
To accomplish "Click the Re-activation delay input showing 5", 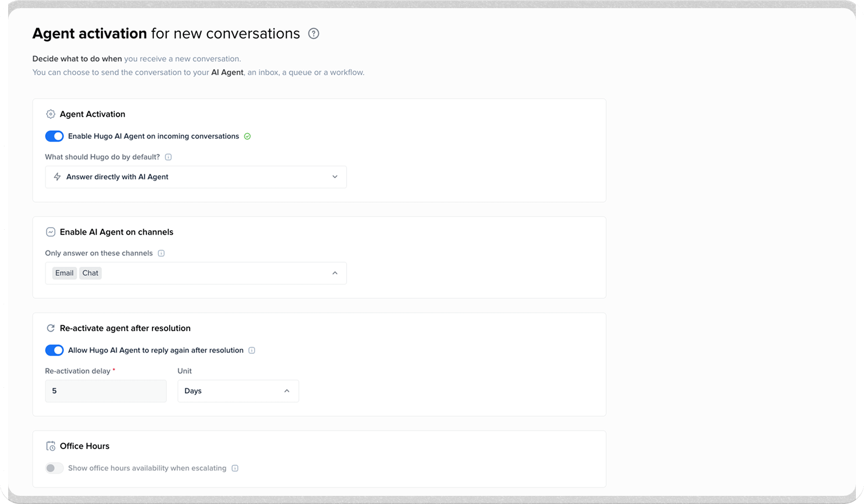I will tap(105, 391).
